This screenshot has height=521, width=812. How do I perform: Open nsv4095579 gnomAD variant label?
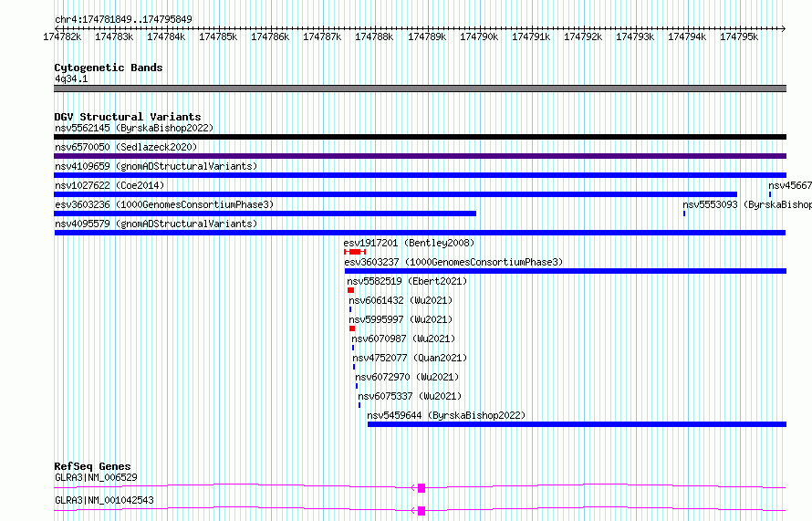tap(156, 224)
